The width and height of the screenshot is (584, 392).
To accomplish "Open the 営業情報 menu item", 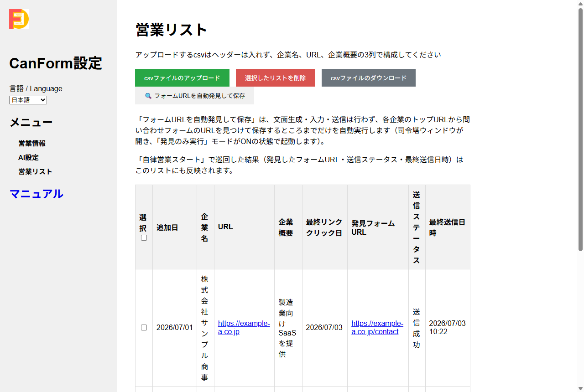I will 32,143.
